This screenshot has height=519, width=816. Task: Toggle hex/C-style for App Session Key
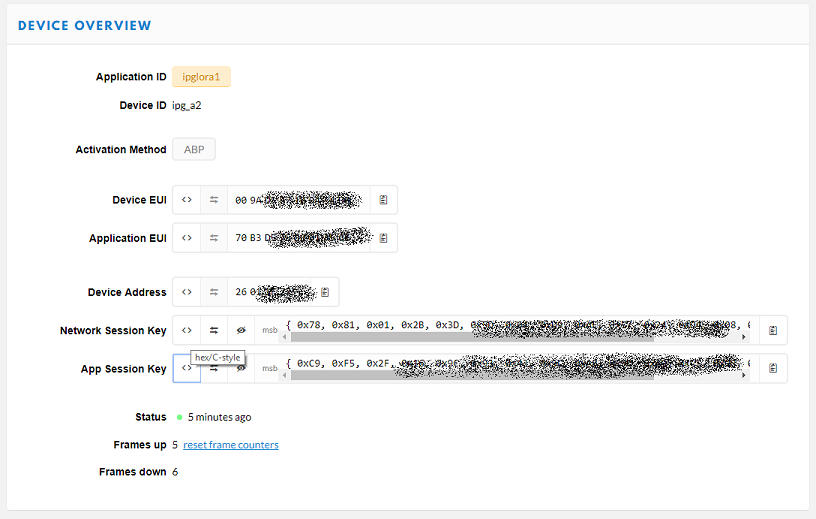[187, 368]
